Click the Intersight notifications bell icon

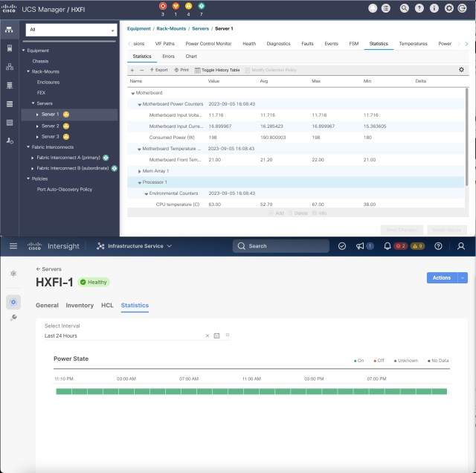tap(387, 246)
